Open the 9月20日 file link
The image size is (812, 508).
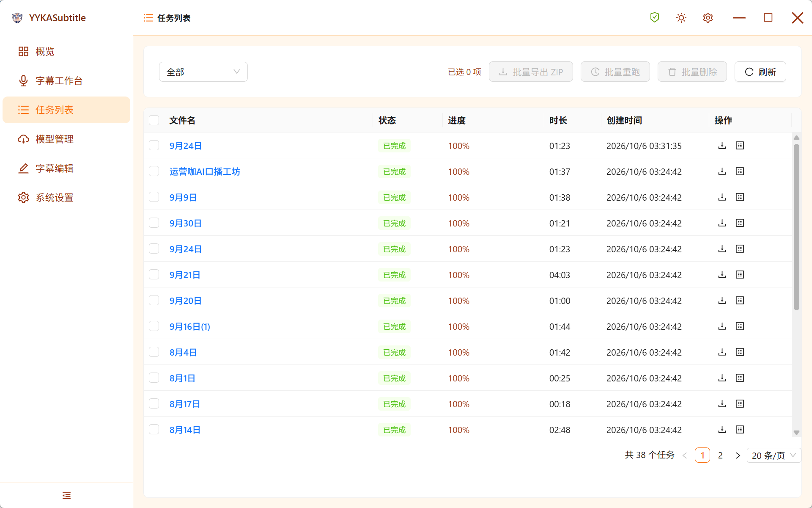185,301
